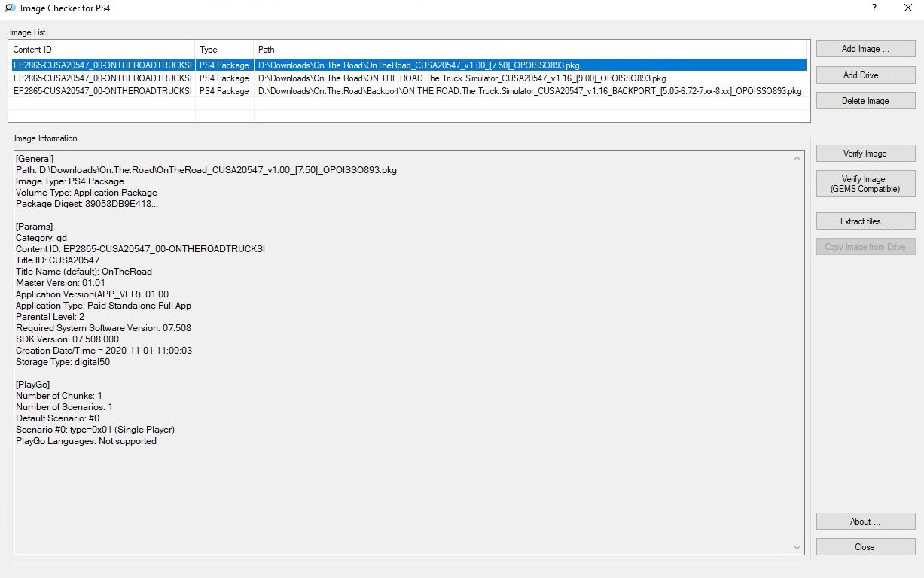The image size is (924, 578).
Task: Click the Image Checker app icon in title bar
Action: tap(10, 8)
